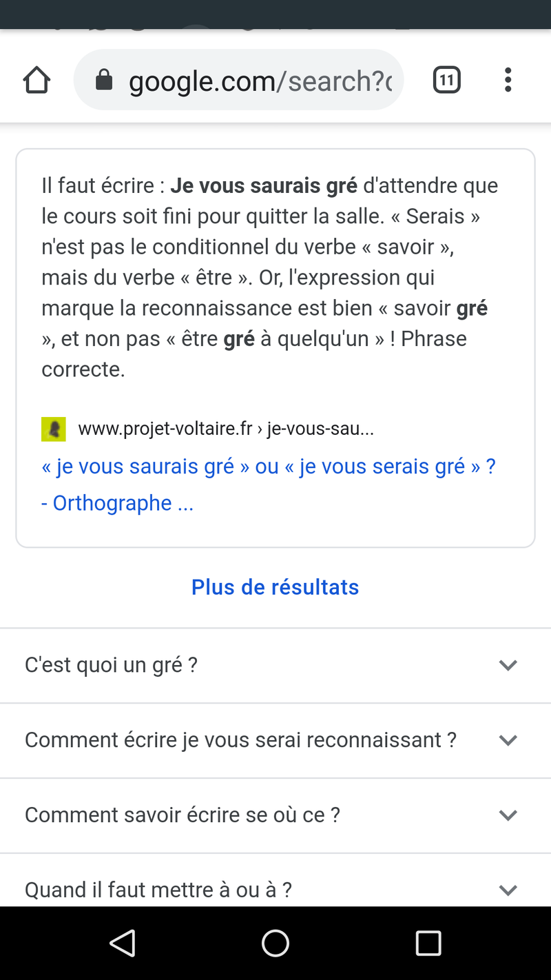551x980 pixels.
Task: Open Chrome's three-dot overflow menu
Action: point(508,81)
